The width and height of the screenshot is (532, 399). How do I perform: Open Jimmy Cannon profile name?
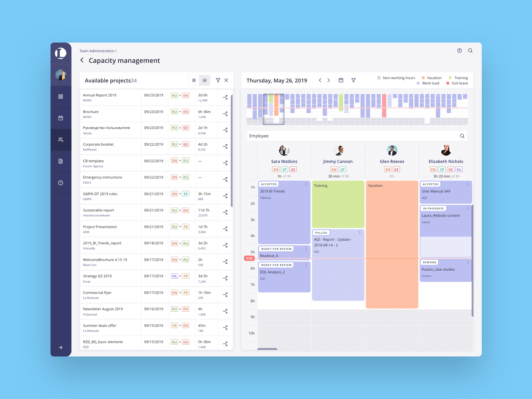(338, 162)
